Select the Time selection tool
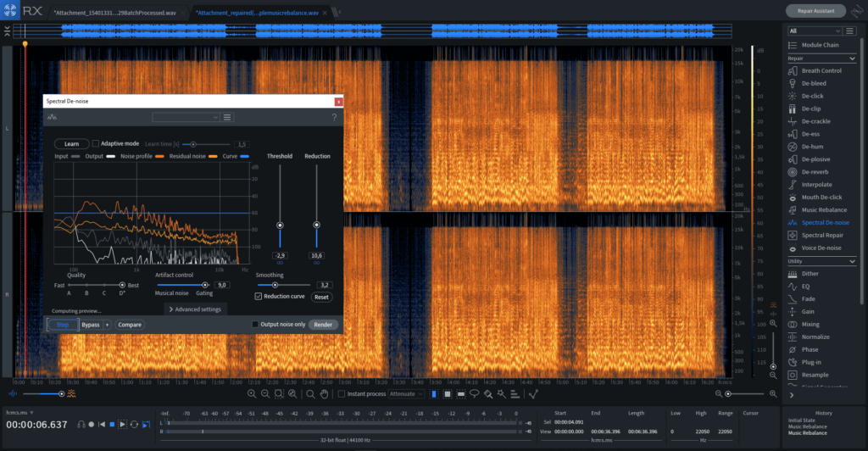 pyautogui.click(x=434, y=394)
